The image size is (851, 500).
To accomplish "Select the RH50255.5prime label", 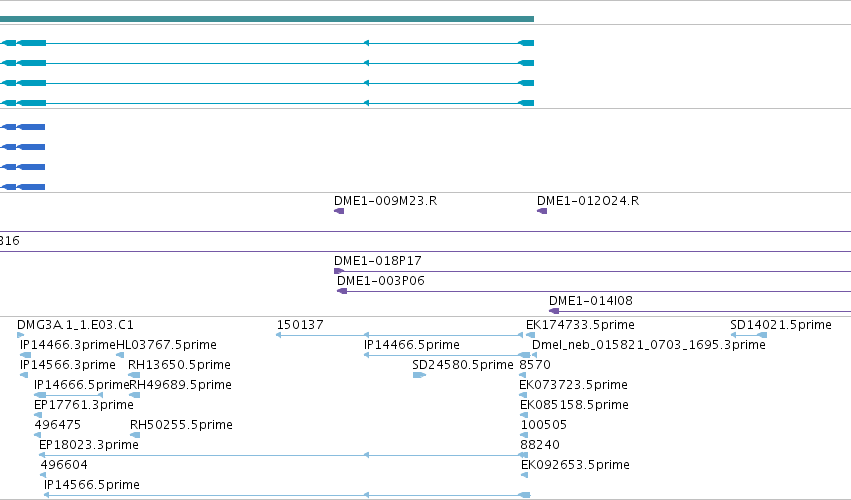I will coord(181,425).
